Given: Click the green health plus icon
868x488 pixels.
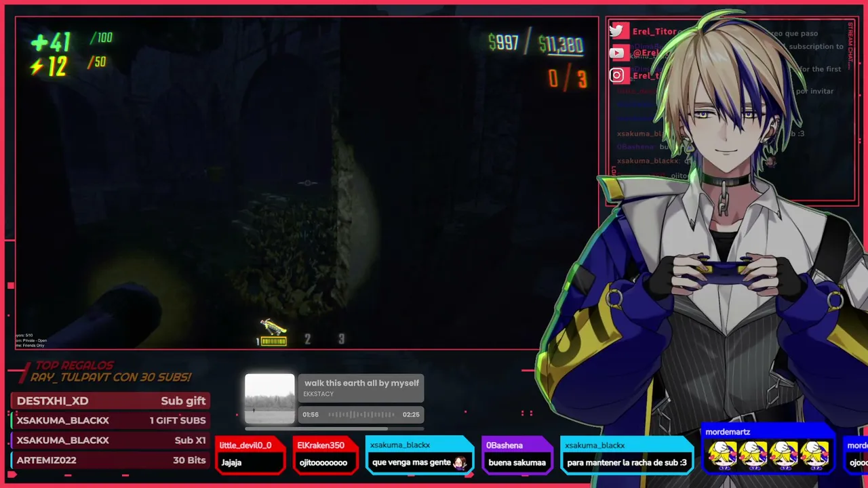Looking at the screenshot, I should (39, 43).
